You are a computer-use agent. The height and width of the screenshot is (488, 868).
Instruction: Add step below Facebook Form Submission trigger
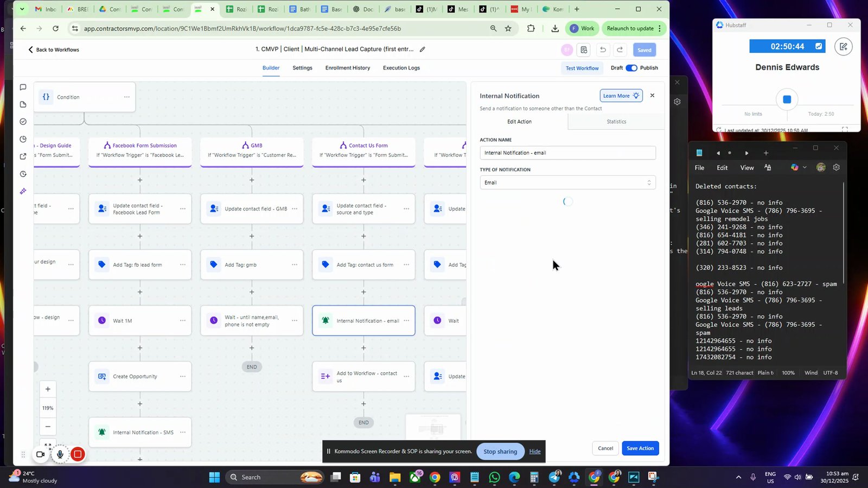(x=140, y=180)
